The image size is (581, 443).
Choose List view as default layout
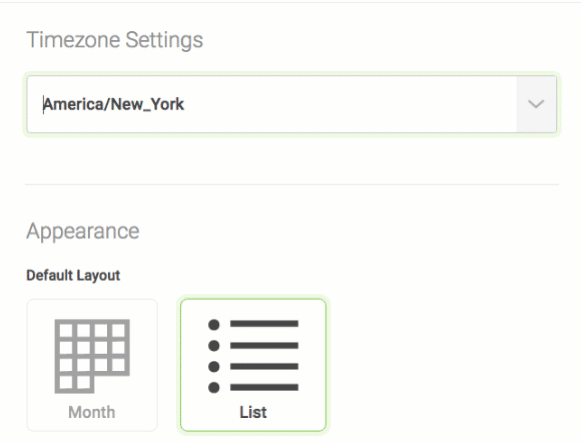(x=253, y=365)
